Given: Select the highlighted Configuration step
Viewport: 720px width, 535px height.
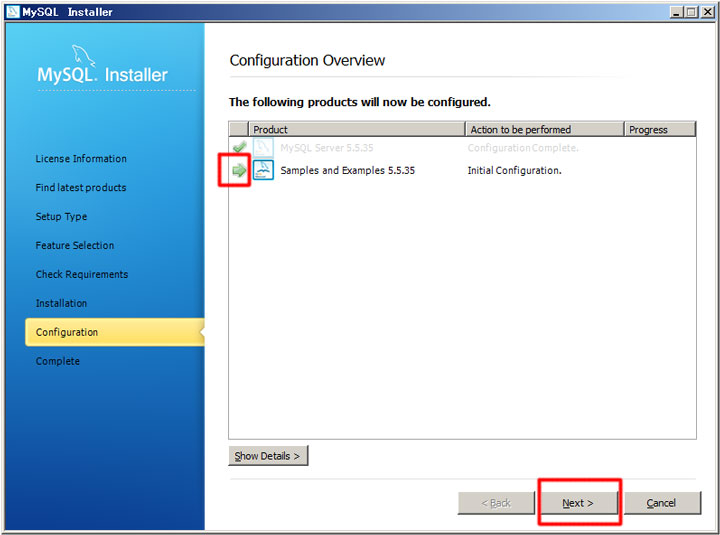Looking at the screenshot, I should coord(115,332).
